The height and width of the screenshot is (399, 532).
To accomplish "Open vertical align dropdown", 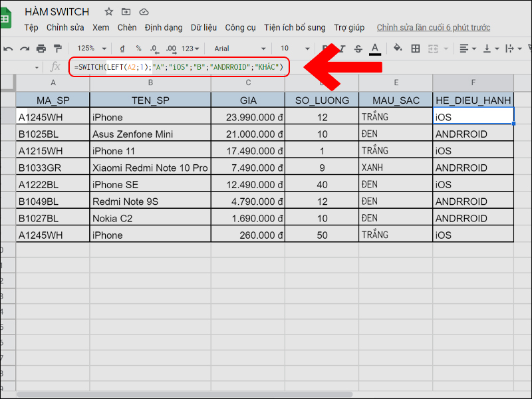I will click(491, 49).
